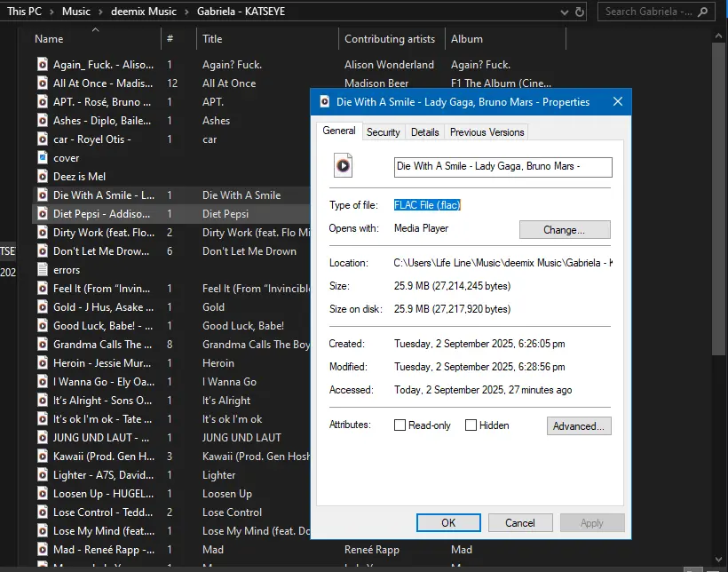Click the file icon for All At Once

[x=43, y=83]
